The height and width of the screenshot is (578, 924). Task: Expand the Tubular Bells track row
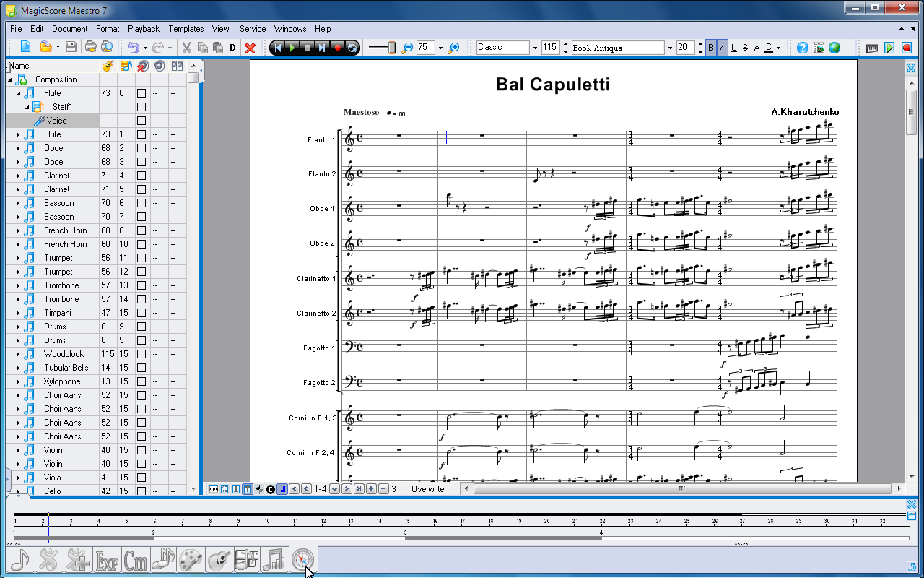pos(18,368)
